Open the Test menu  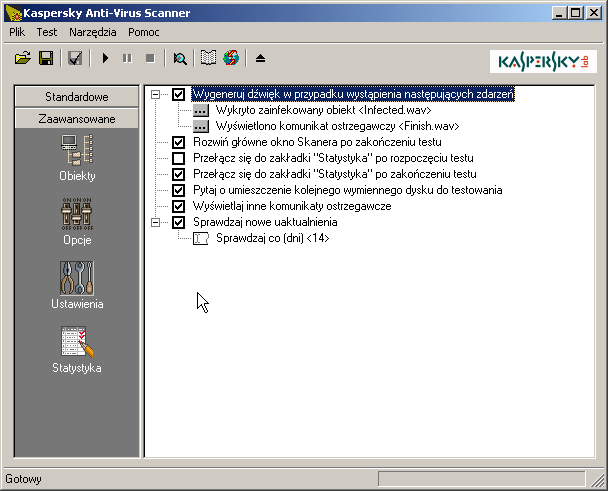(x=47, y=32)
